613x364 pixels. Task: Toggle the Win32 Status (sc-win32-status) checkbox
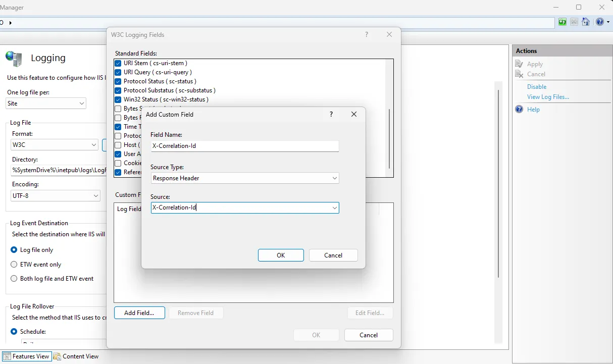118,99
